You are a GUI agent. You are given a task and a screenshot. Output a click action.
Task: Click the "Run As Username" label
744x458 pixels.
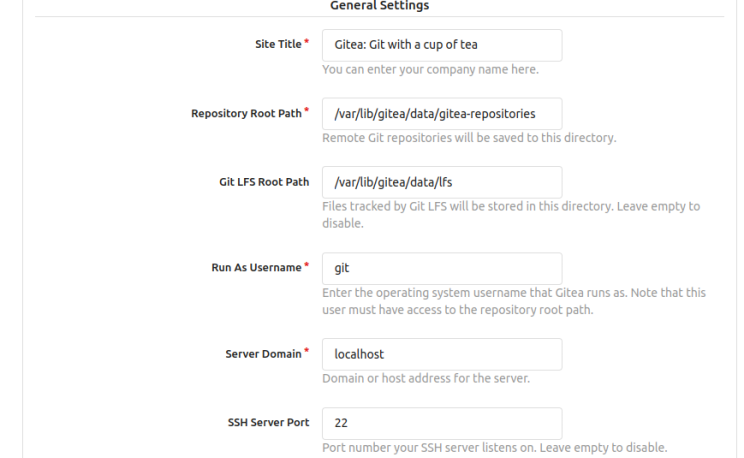click(x=256, y=268)
